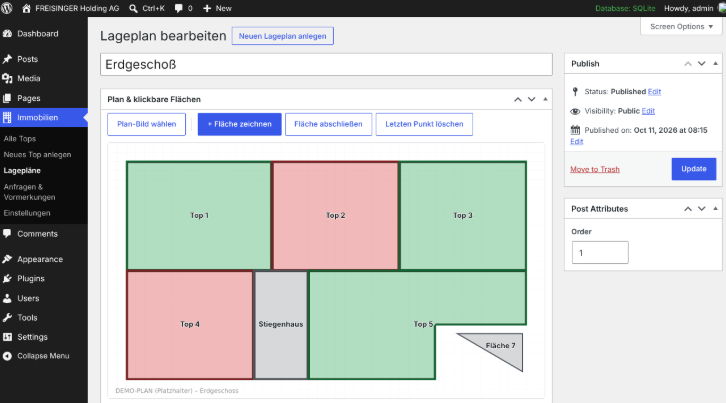
Task: Collapse the Plan & klickbare Flächen panel
Action: (x=545, y=99)
